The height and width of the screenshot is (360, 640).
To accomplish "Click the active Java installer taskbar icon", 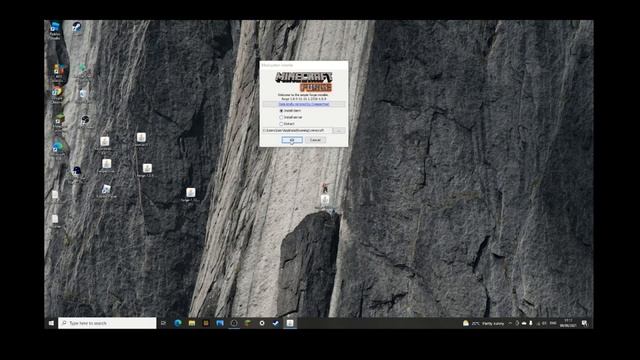I will [x=290, y=323].
